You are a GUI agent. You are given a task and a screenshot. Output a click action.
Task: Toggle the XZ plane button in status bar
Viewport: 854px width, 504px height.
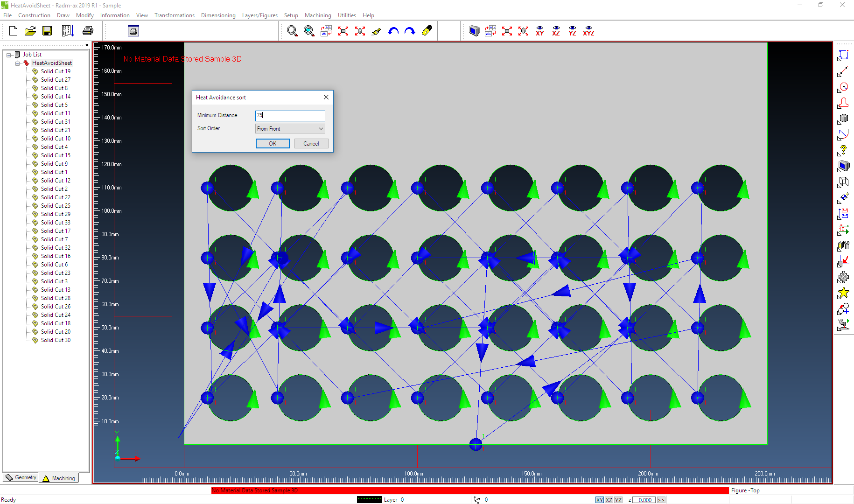tap(609, 500)
